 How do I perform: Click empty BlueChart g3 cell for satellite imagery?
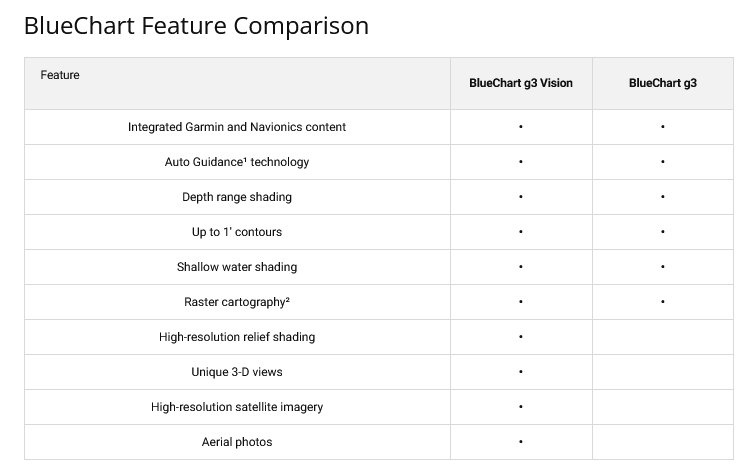click(x=663, y=407)
